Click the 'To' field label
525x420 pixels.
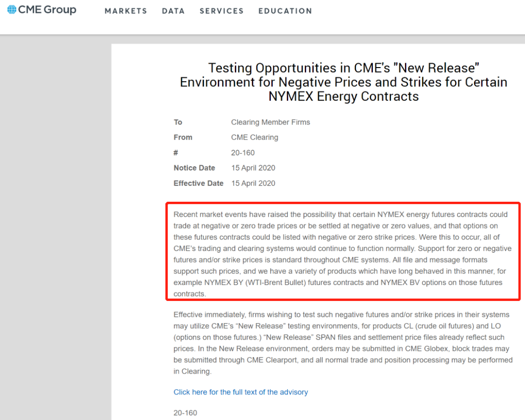click(178, 122)
